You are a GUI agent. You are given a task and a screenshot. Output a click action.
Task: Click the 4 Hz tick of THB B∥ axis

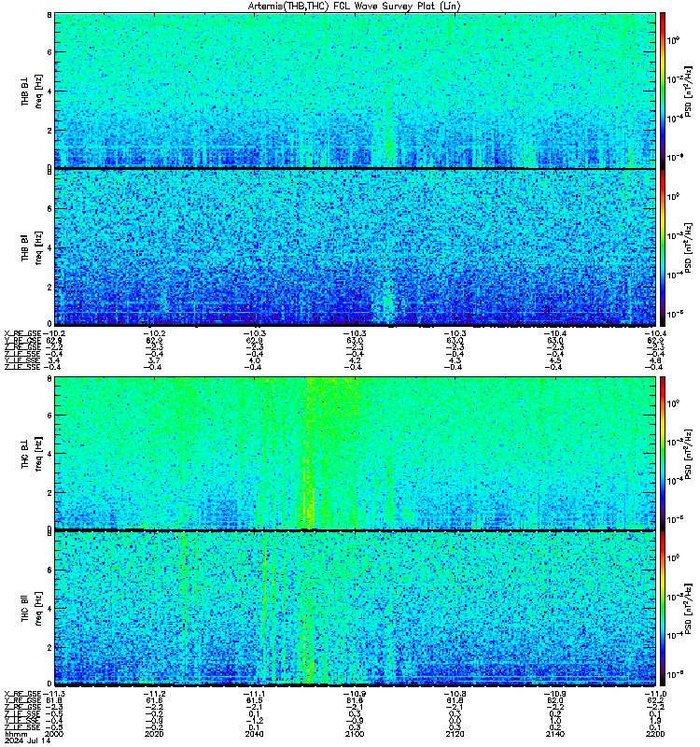[x=49, y=248]
